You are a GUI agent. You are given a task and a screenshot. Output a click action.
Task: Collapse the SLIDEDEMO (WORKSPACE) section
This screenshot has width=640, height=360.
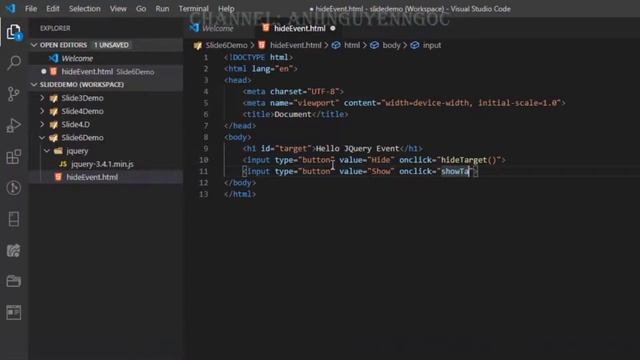click(34, 84)
